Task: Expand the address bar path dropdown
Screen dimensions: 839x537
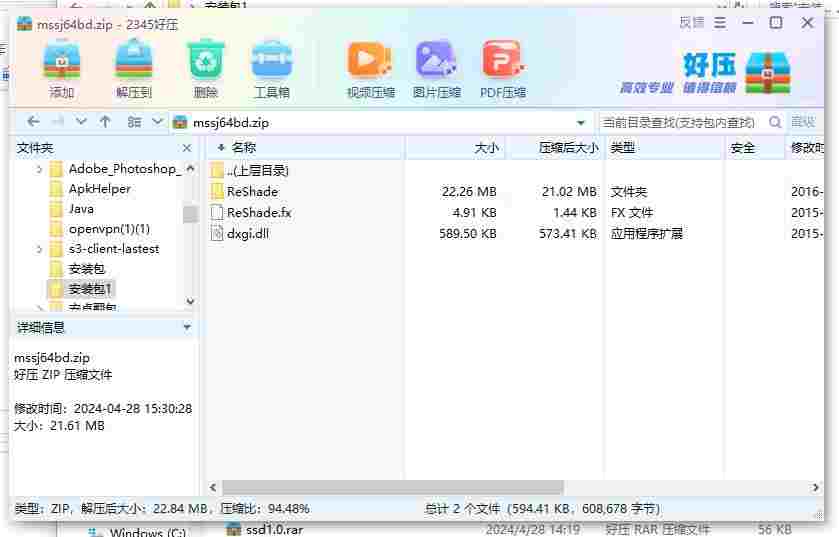Action: tap(581, 122)
